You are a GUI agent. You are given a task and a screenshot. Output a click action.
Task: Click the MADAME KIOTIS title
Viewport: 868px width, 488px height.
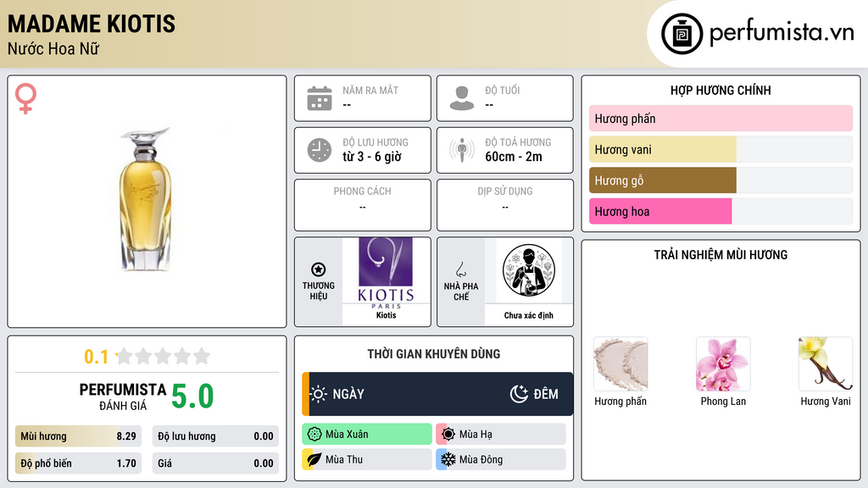coord(92,24)
